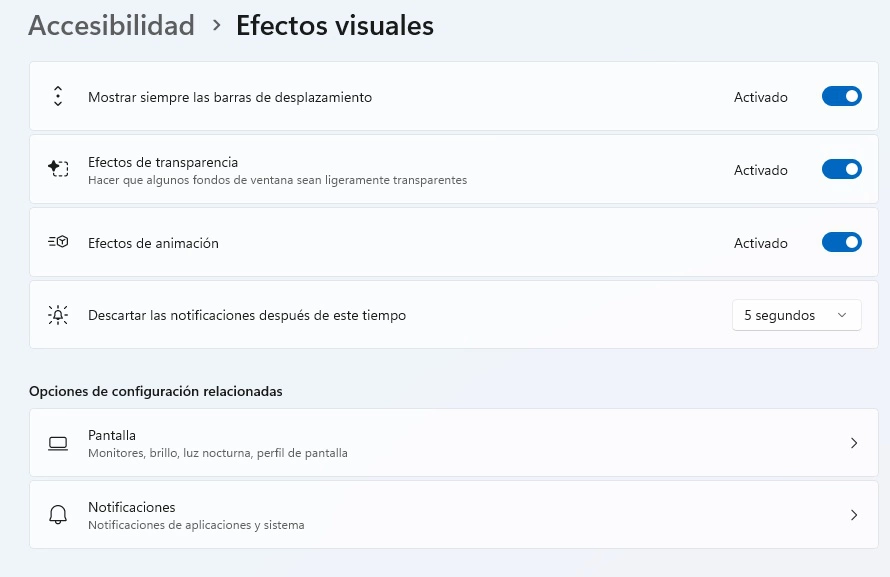Click the Descartar las notificaciones setting label
This screenshot has height=577, width=890.
[247, 315]
